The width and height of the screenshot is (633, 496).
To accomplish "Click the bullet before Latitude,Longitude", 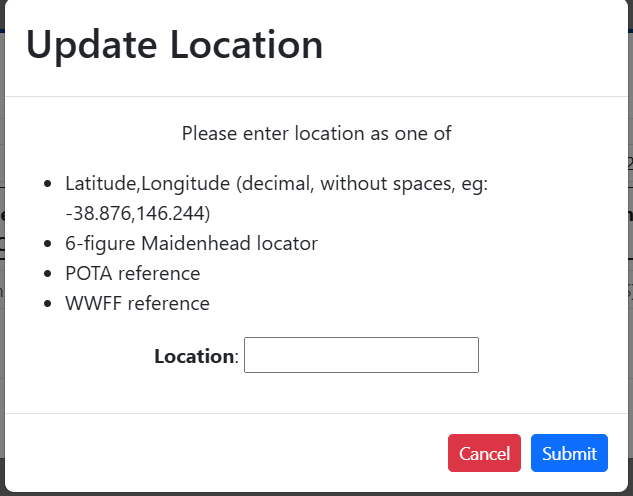I will click(x=50, y=185).
